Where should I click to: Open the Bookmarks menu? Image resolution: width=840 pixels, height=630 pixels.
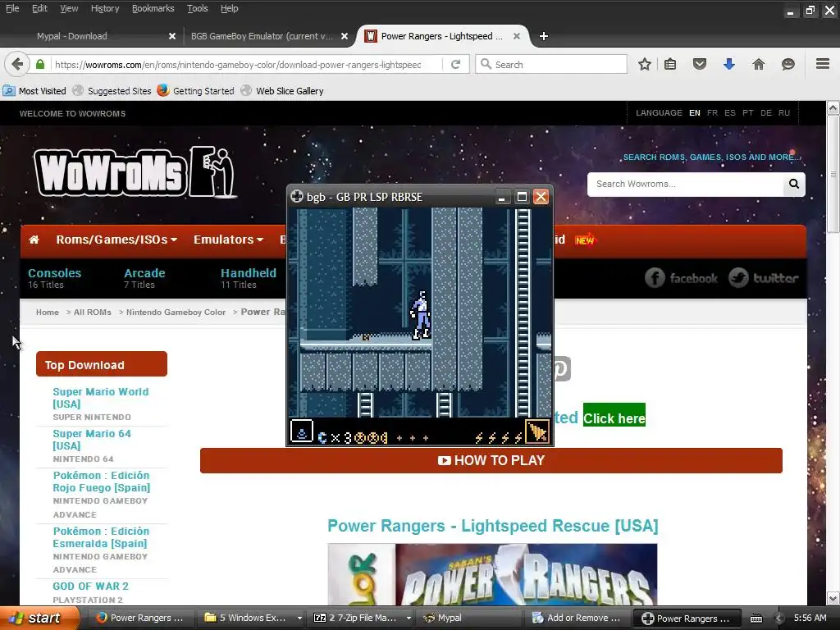pos(153,8)
